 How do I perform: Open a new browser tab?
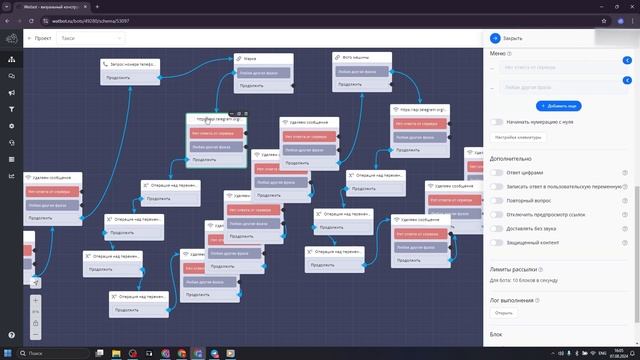point(97,7)
